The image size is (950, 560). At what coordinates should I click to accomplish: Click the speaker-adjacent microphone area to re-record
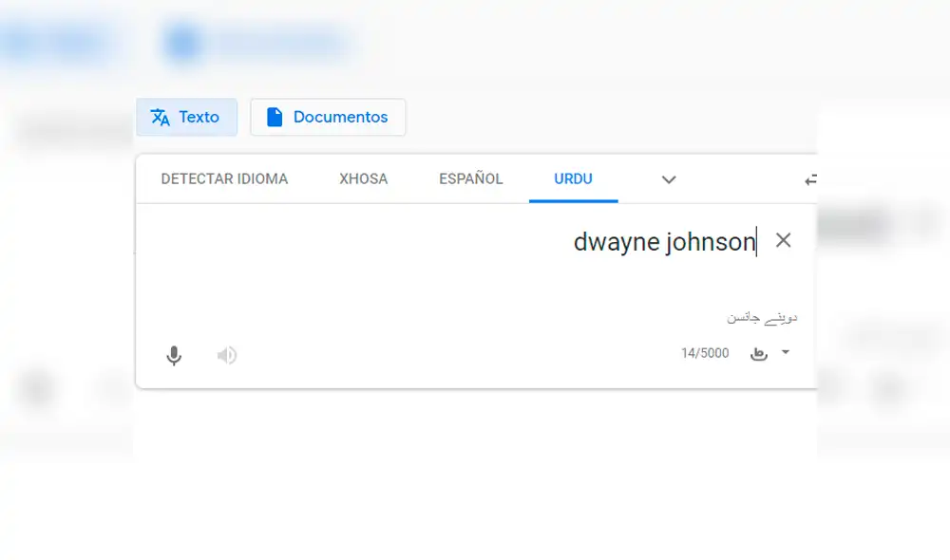174,354
